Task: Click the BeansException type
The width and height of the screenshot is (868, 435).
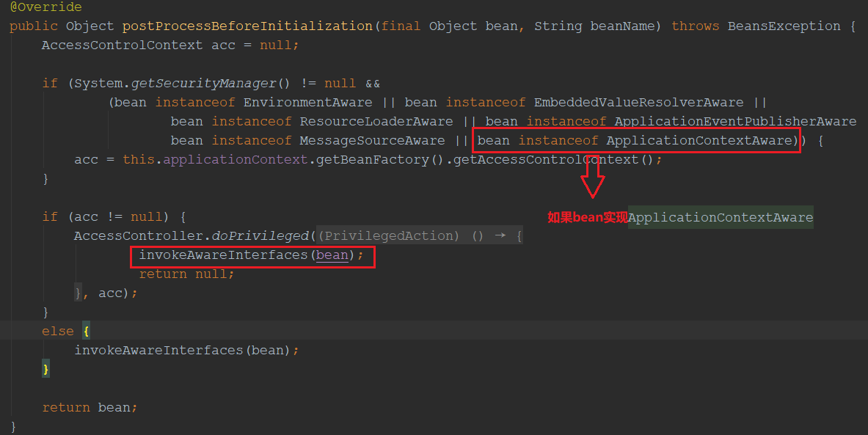Action: tap(784, 26)
